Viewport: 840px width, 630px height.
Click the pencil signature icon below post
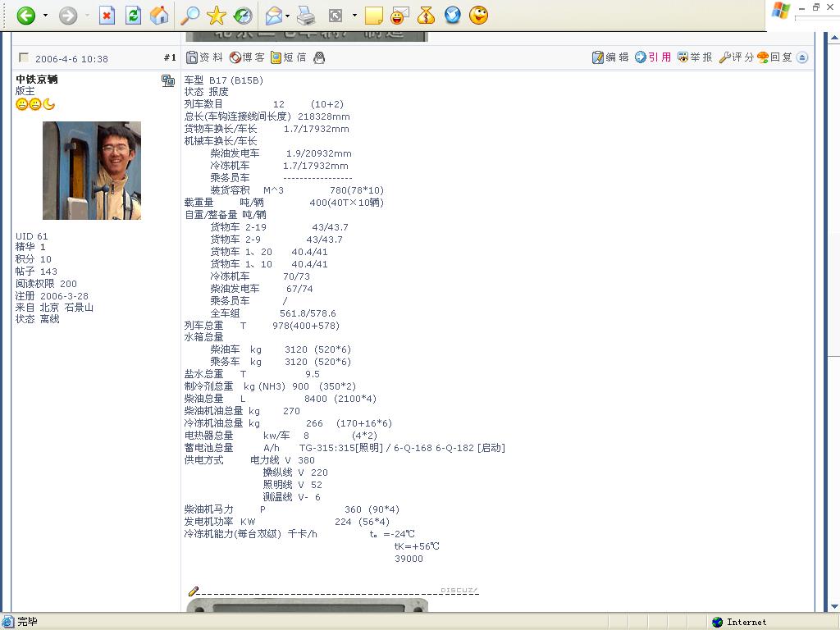click(x=194, y=591)
